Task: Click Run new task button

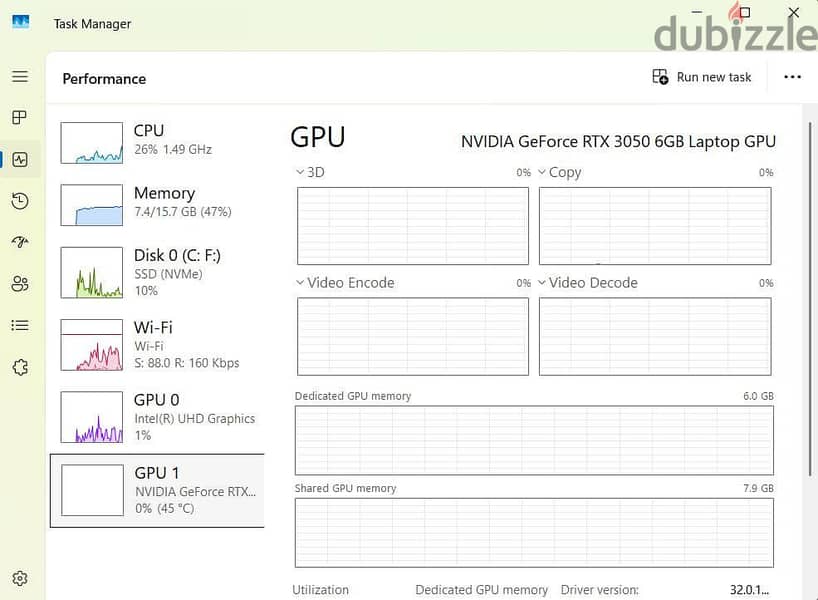Action: [702, 77]
